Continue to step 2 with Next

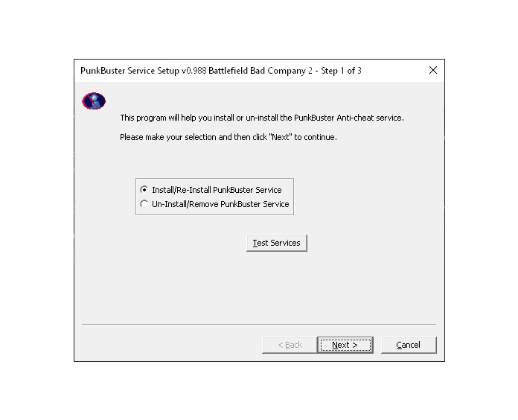tap(345, 345)
